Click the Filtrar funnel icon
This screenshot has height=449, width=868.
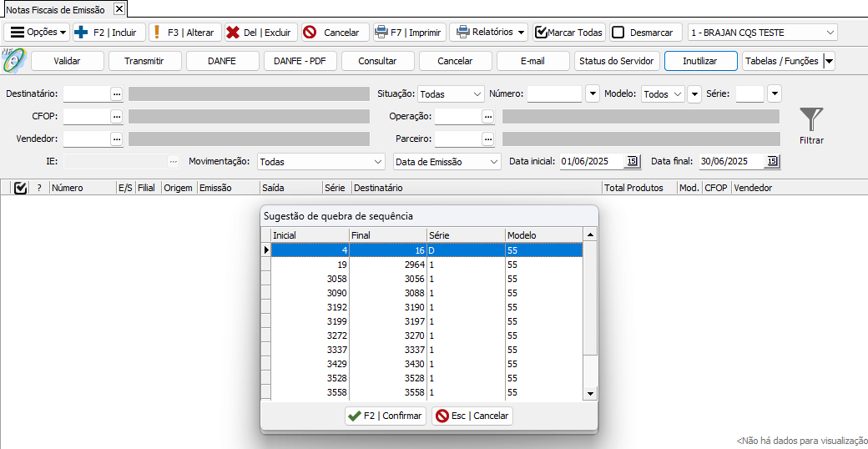point(810,119)
